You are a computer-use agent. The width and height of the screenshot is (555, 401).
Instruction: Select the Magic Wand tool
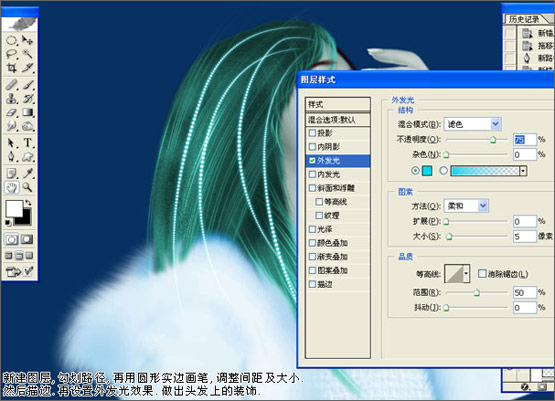(27, 54)
